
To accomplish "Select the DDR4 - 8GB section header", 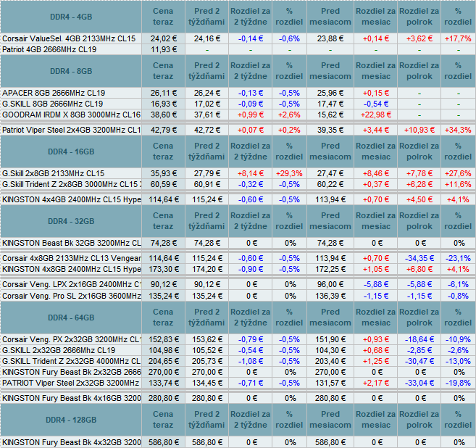I will pos(71,71).
